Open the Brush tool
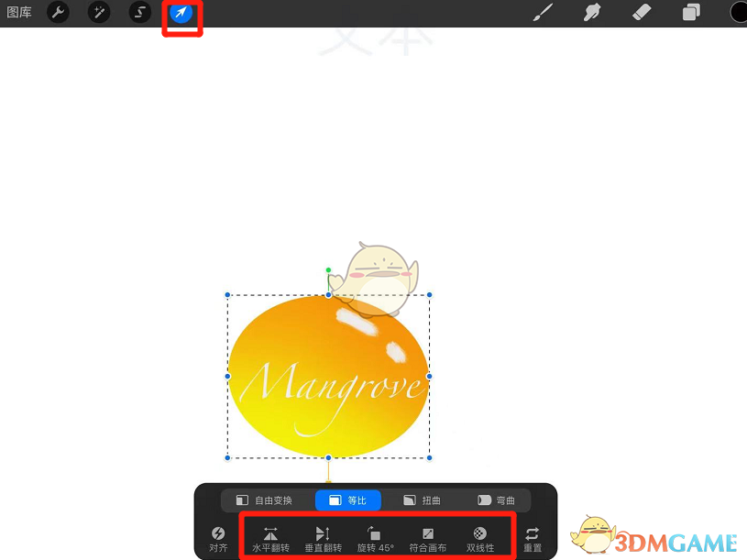 tap(542, 13)
